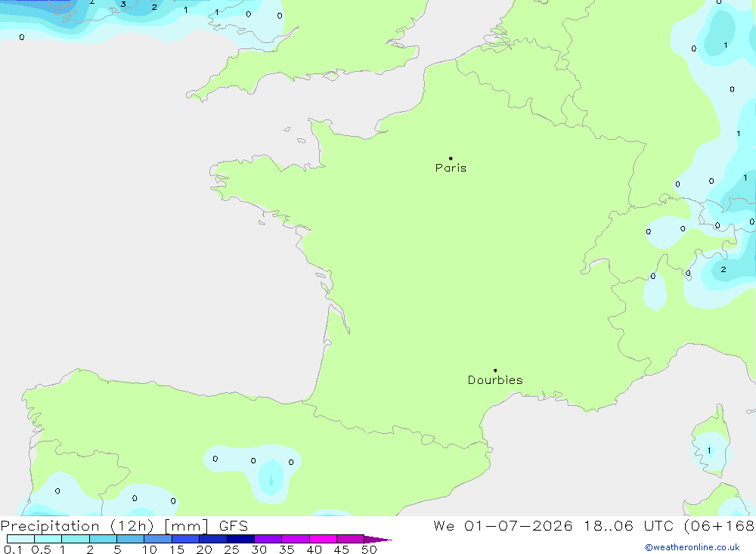Click the precipitation value 1 over Corsica
Screen dimensions: 756x554
[709, 450]
